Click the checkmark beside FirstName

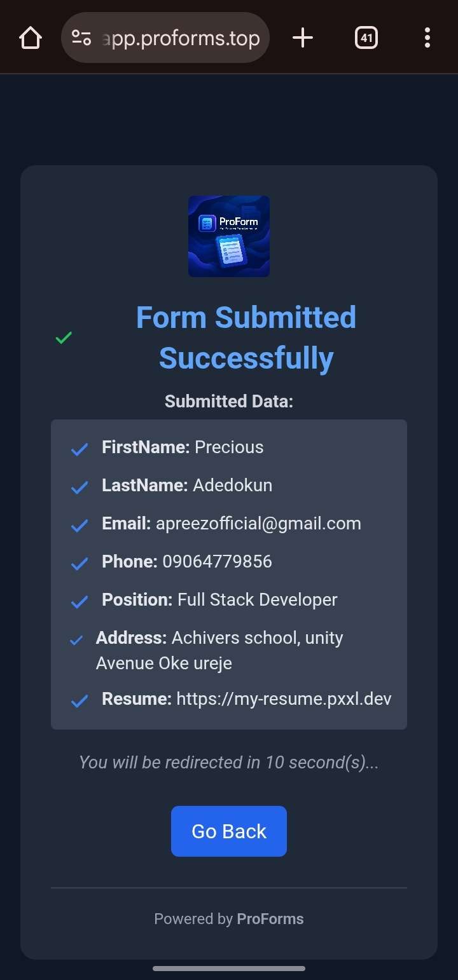(80, 449)
